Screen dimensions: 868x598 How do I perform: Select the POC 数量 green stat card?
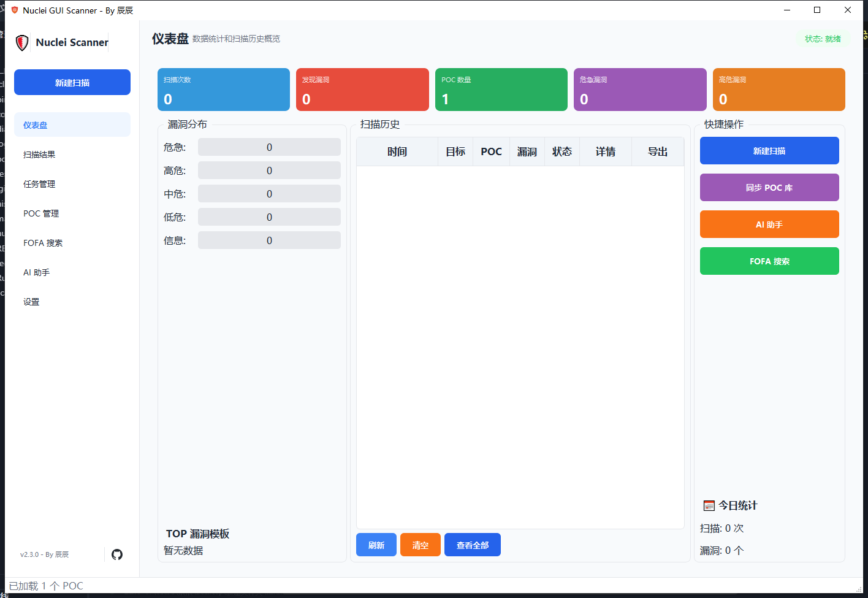click(x=501, y=90)
